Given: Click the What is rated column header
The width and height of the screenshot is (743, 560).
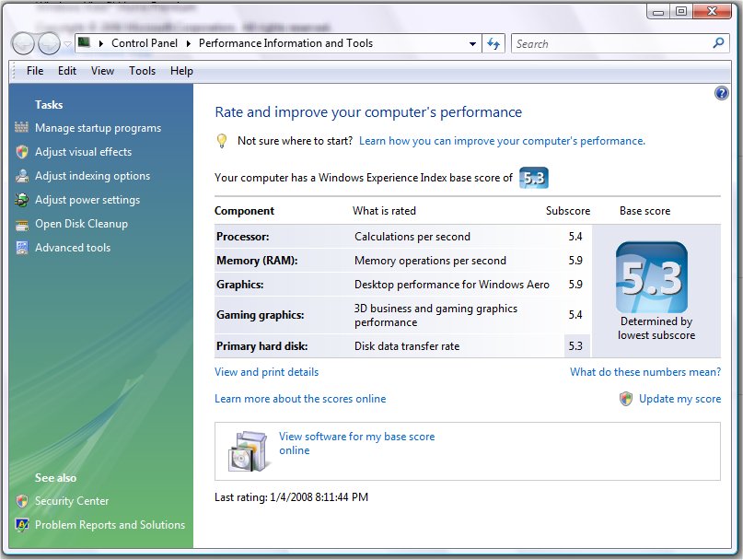Looking at the screenshot, I should click(x=384, y=211).
